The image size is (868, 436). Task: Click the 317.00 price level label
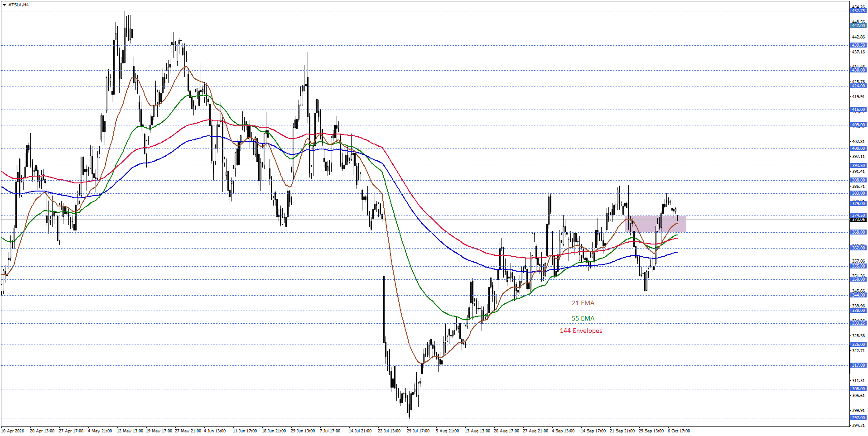[x=858, y=365]
